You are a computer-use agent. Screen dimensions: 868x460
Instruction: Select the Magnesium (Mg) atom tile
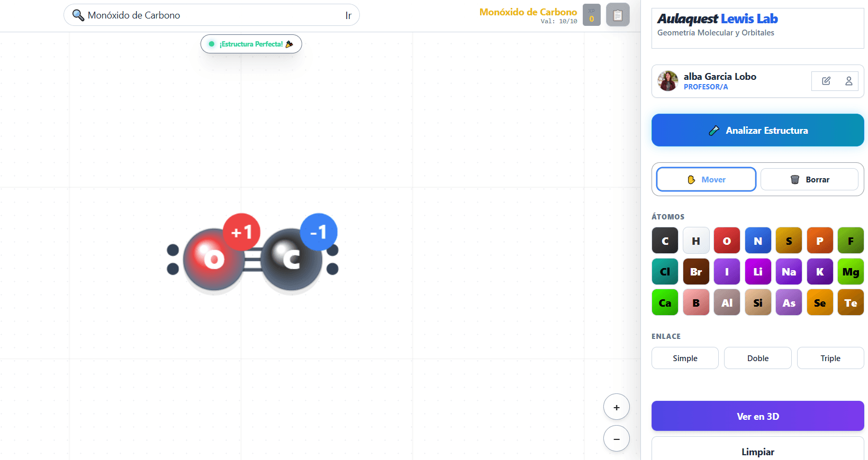tap(851, 272)
